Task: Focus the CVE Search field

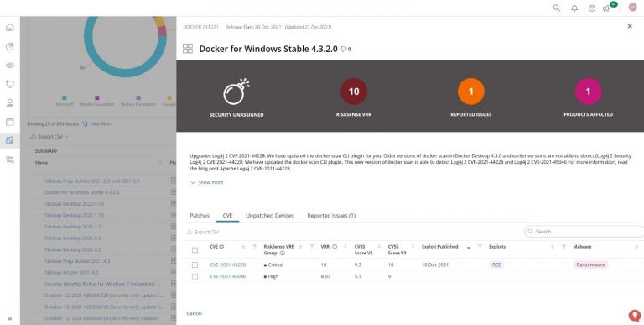Action: pos(585,232)
